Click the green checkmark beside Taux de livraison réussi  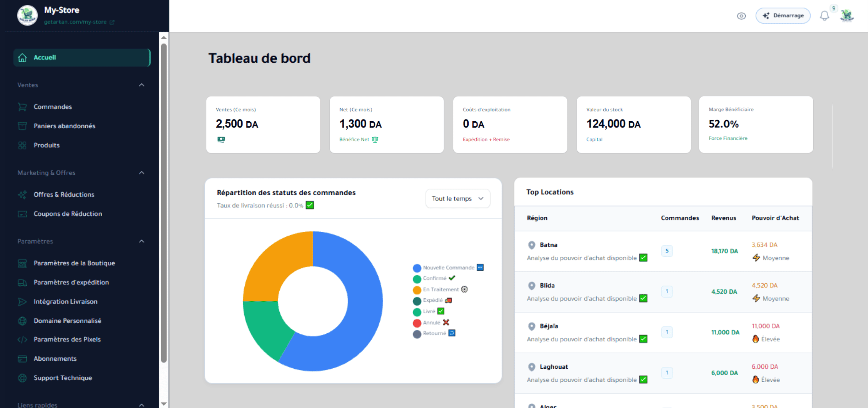pyautogui.click(x=310, y=205)
